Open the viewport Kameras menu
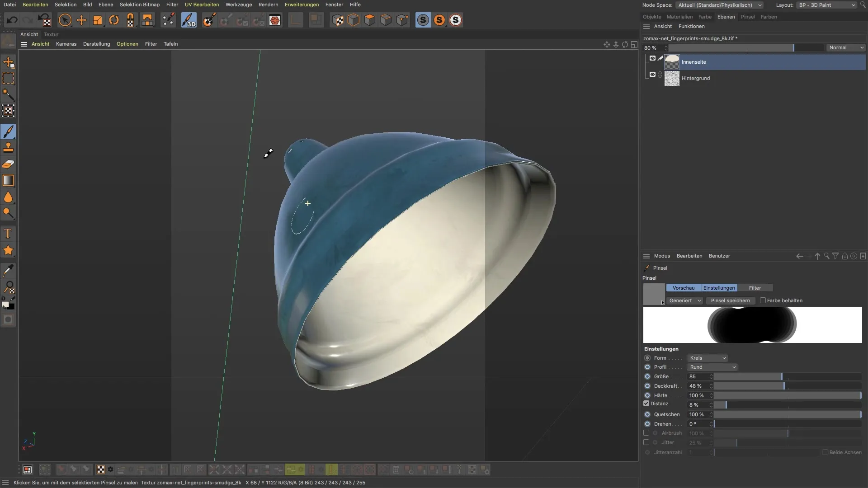The height and width of the screenshot is (488, 868). (66, 44)
